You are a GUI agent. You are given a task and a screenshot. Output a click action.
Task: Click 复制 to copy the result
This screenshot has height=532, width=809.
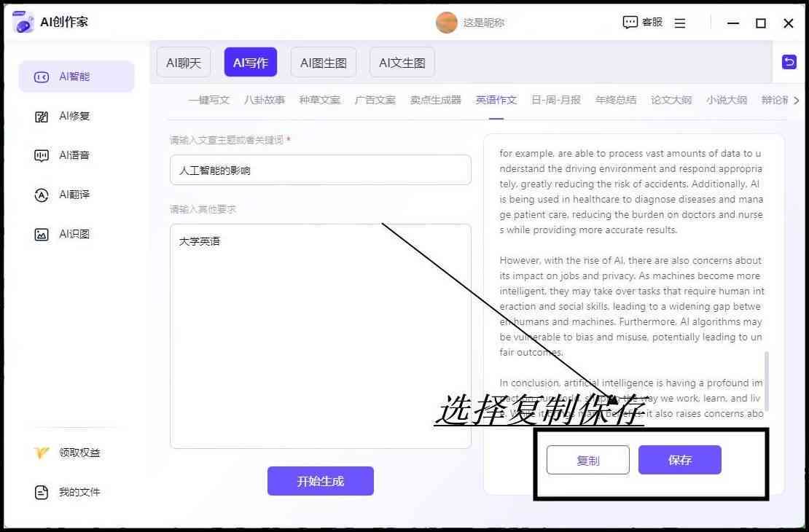point(587,460)
